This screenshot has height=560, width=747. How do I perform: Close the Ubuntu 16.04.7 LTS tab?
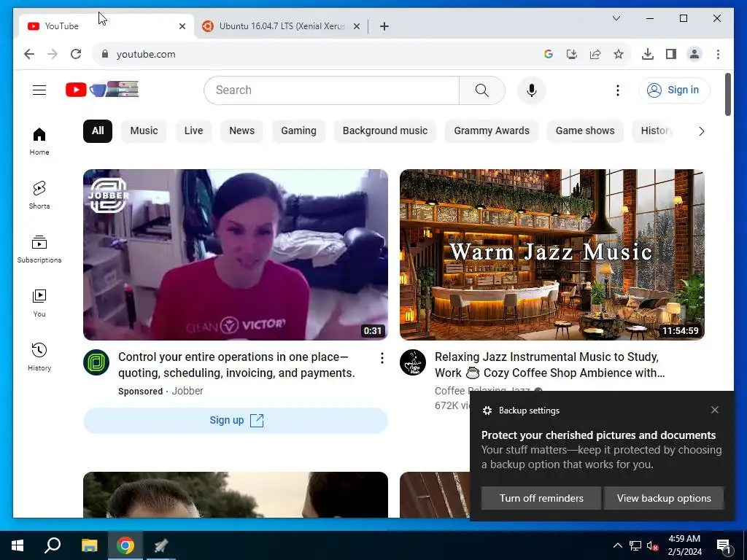(356, 26)
